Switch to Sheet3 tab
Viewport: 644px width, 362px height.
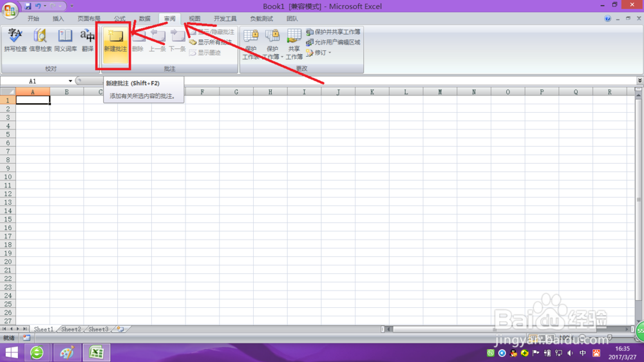[x=99, y=329]
